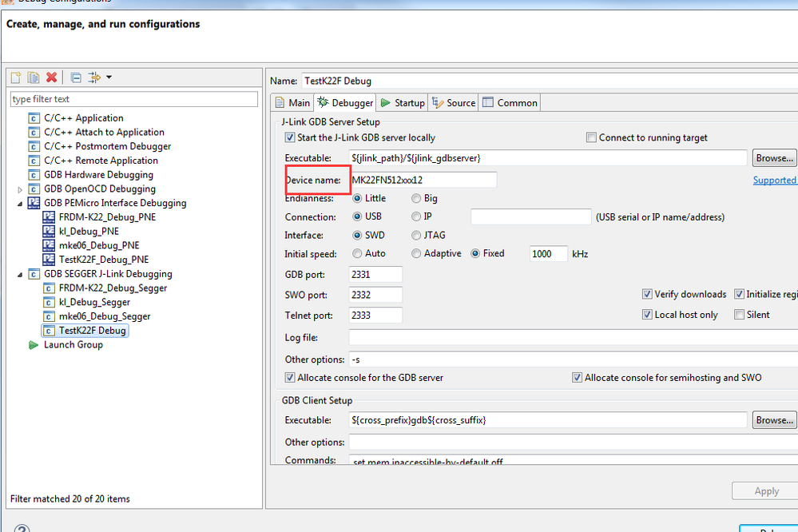Click J-Link server Executable path field
Viewport: 798px width, 532px height.
coord(548,158)
